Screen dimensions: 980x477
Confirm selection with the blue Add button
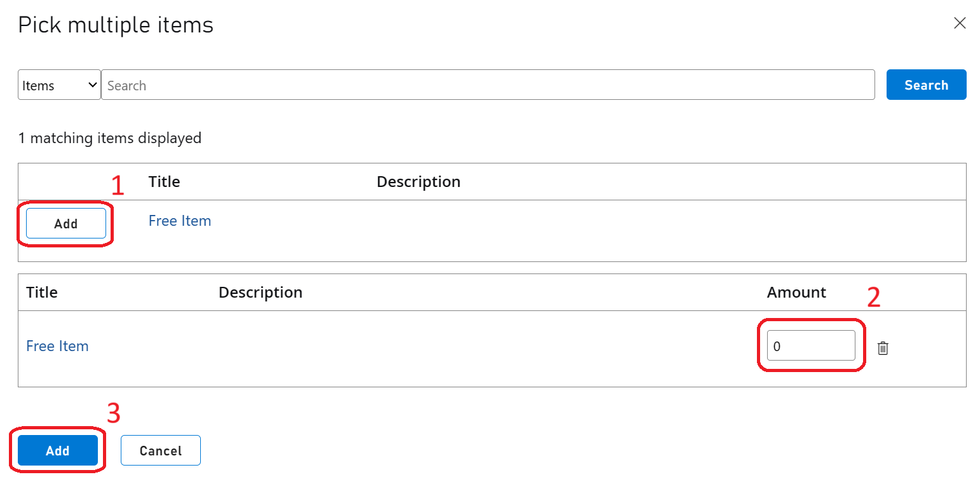57,450
